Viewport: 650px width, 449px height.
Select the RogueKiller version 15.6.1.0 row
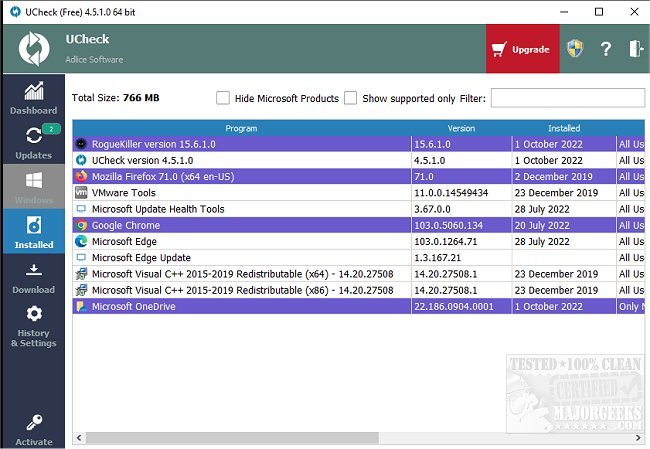pyautogui.click(x=240, y=144)
